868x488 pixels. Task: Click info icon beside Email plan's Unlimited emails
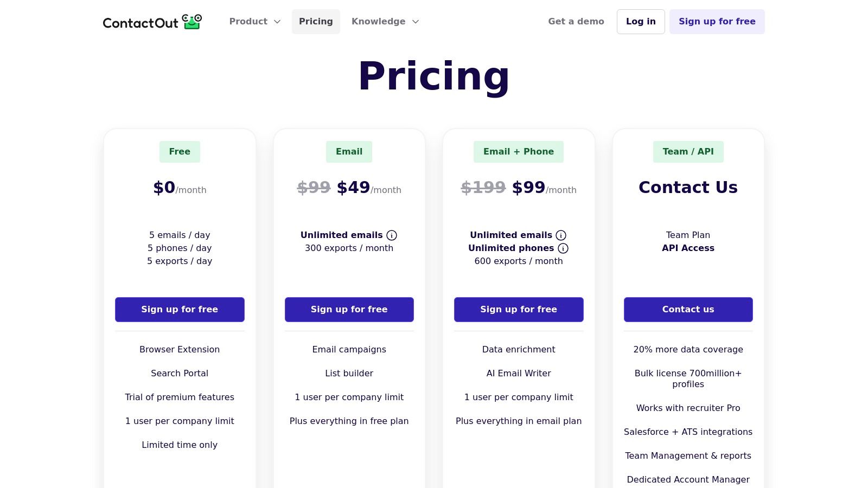point(392,235)
